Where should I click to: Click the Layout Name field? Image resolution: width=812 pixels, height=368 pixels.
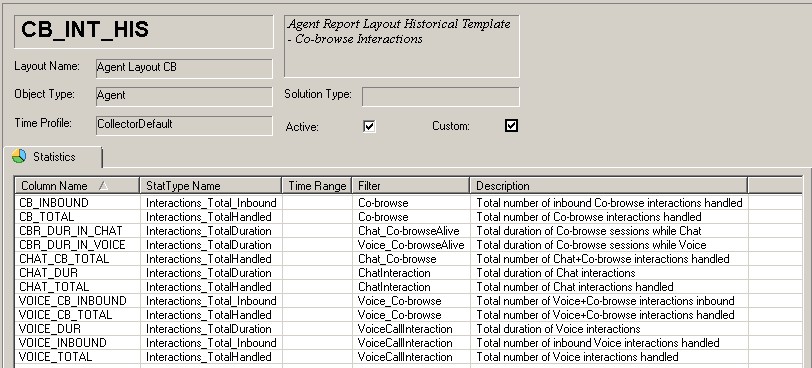tap(184, 68)
